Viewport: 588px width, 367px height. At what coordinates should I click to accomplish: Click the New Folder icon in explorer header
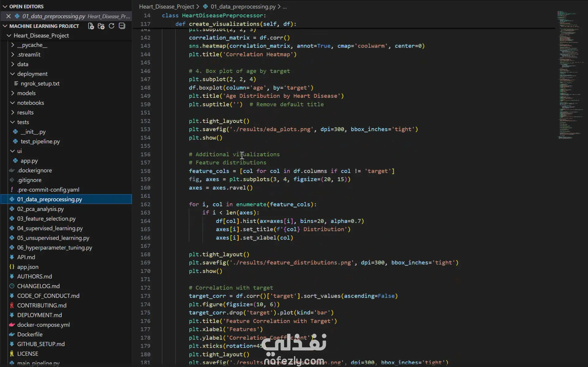(101, 26)
